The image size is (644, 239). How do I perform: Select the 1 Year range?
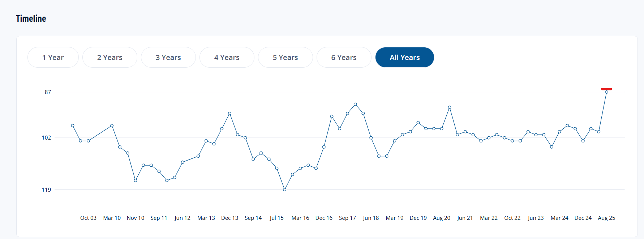53,57
